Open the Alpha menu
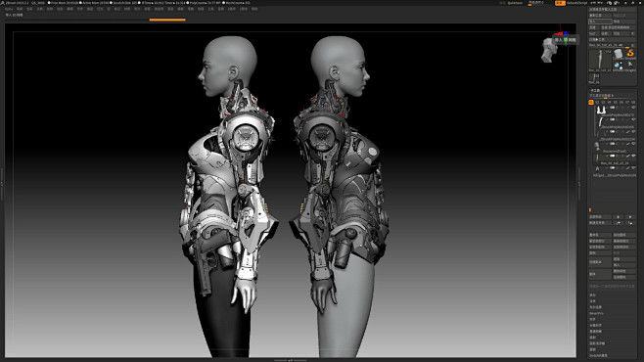 9,9
